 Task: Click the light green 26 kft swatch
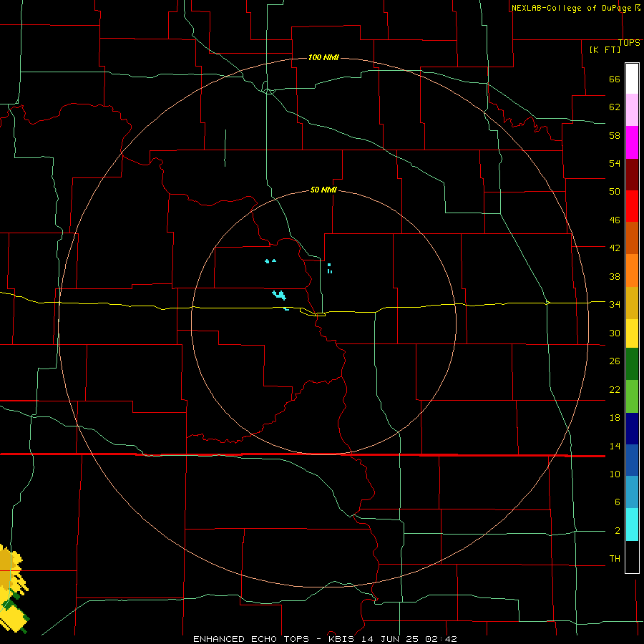(632, 396)
